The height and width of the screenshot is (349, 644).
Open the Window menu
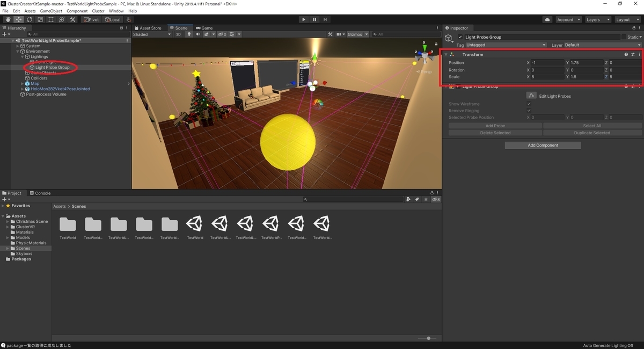click(116, 11)
